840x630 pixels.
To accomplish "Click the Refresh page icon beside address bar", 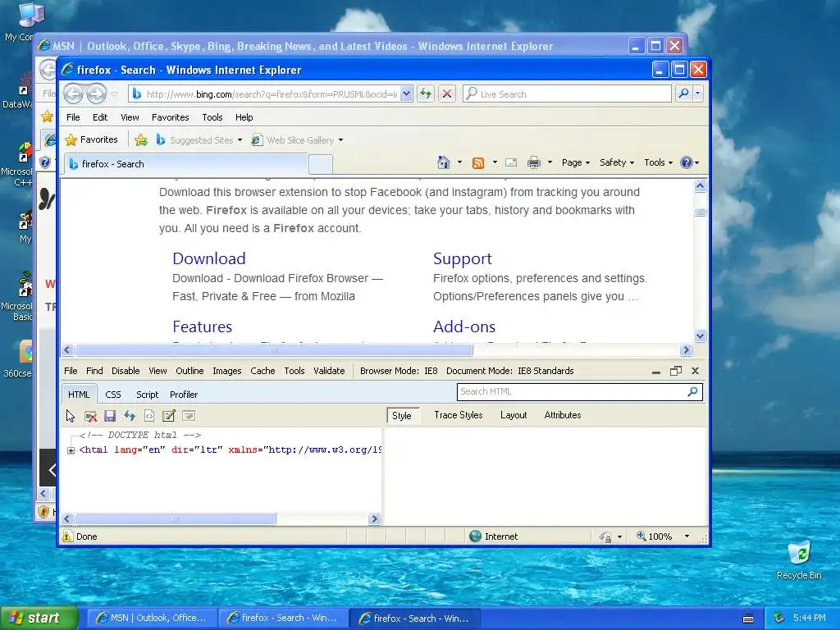I will point(426,94).
